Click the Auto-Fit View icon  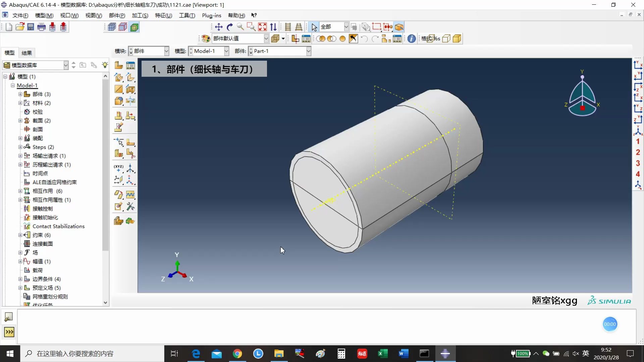point(262,27)
